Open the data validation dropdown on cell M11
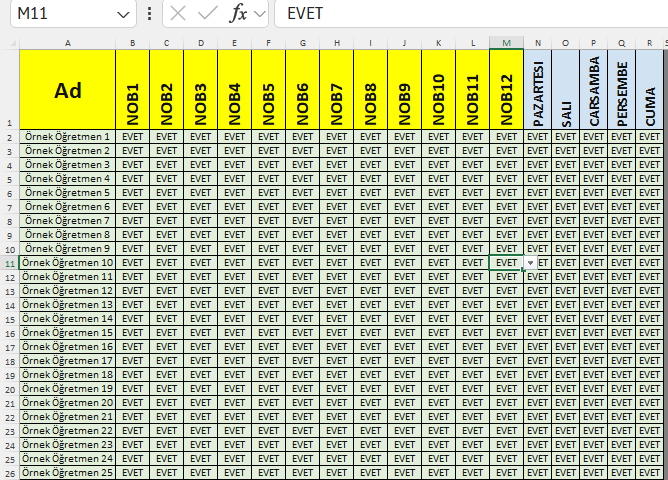Screen dimensions: 668x480 (x=530, y=263)
